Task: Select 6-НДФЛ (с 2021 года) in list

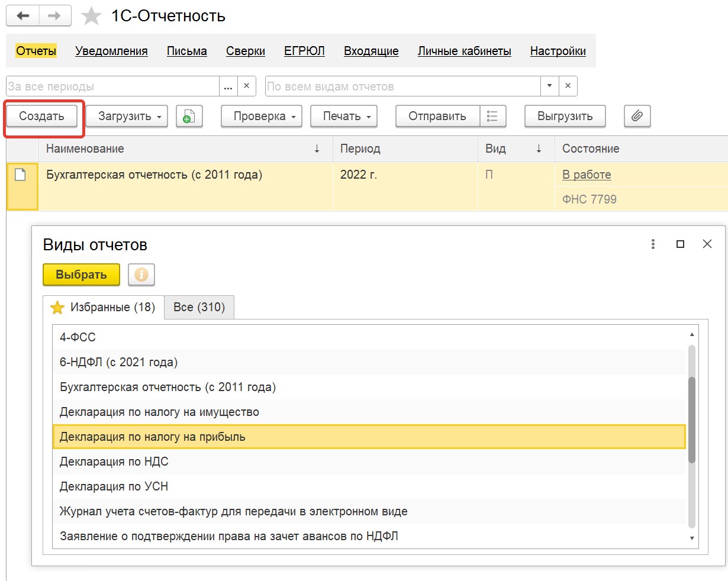Action: (369, 362)
